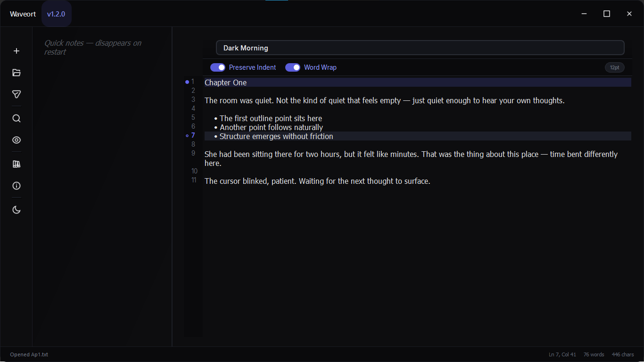Switch theme using the moon icon

point(17,210)
